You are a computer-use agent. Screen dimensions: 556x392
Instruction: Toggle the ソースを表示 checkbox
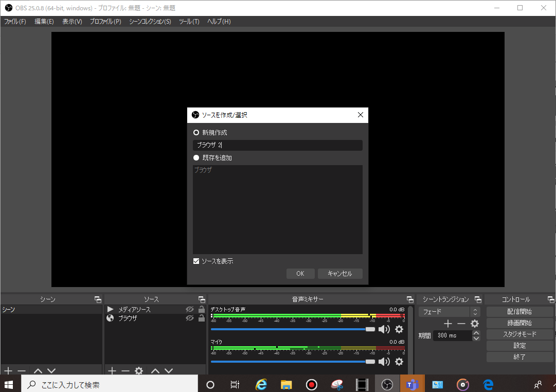click(196, 261)
